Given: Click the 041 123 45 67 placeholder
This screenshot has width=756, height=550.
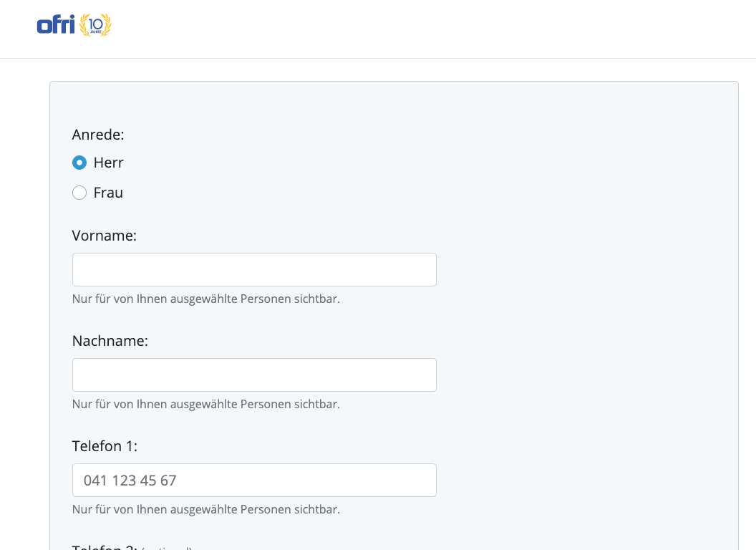Looking at the screenshot, I should pyautogui.click(x=130, y=480).
